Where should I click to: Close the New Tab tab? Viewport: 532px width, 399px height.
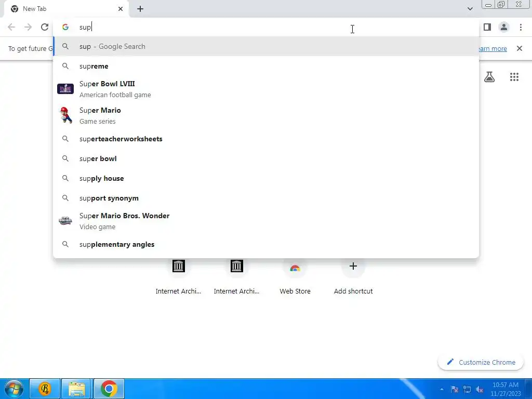(121, 9)
